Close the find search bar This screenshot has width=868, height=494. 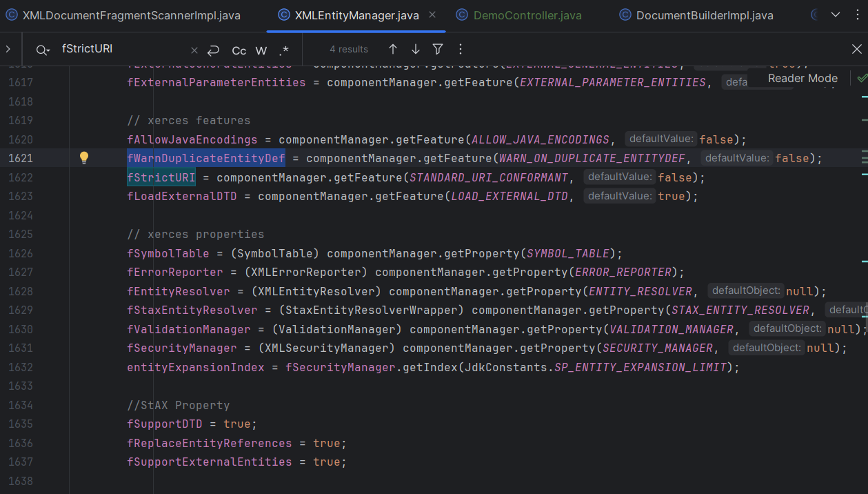[856, 49]
